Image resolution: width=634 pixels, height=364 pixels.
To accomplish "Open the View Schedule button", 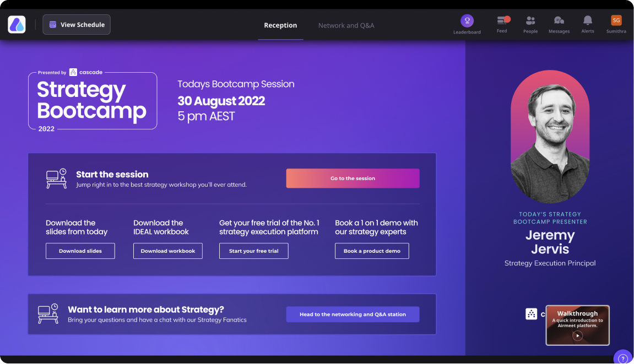I will tap(77, 25).
